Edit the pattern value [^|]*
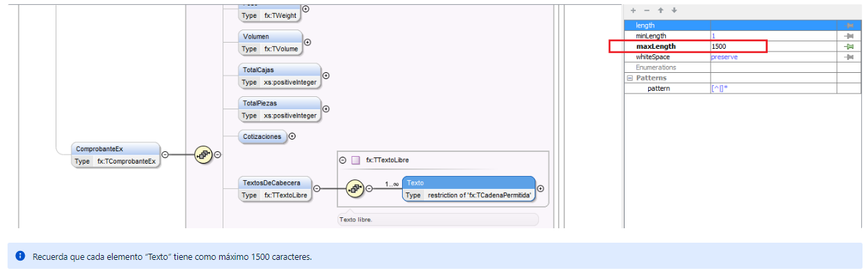Viewport: 868px width, 275px height. (720, 89)
